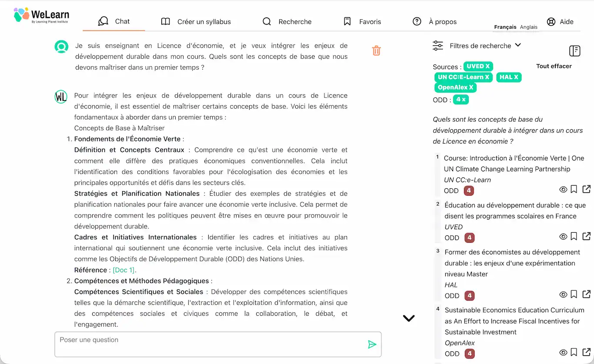Click the red ODD 4 badge on HAL document
594x364 pixels.
pos(469,296)
